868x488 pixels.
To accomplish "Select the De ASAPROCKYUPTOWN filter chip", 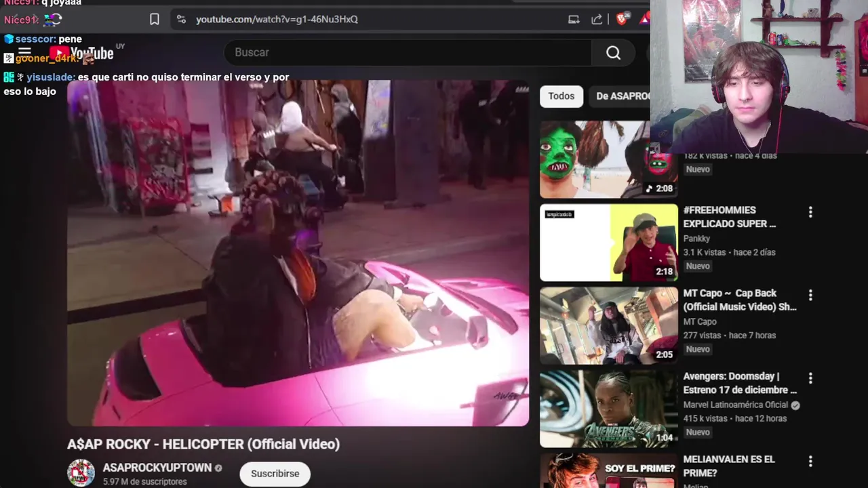I will pyautogui.click(x=619, y=96).
